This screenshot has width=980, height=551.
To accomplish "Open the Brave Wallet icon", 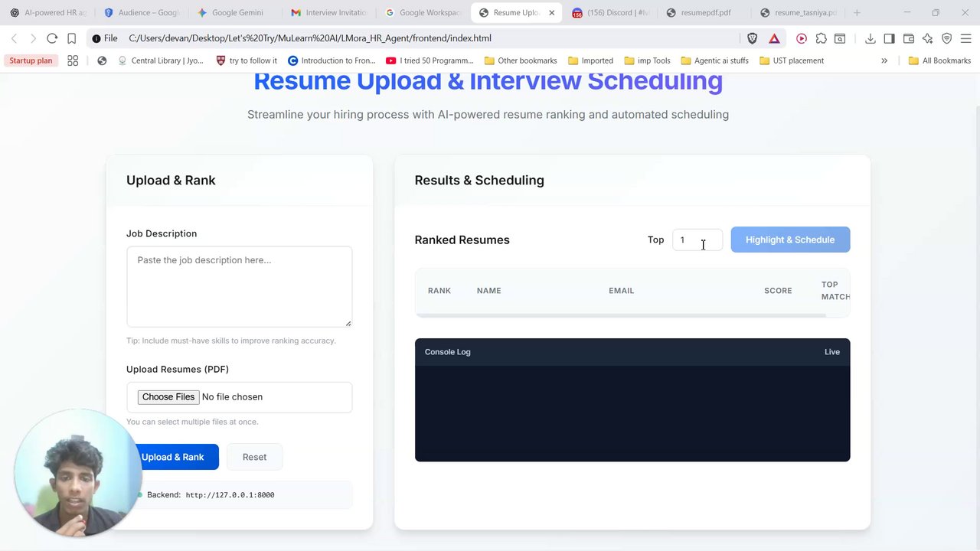I will [x=909, y=38].
